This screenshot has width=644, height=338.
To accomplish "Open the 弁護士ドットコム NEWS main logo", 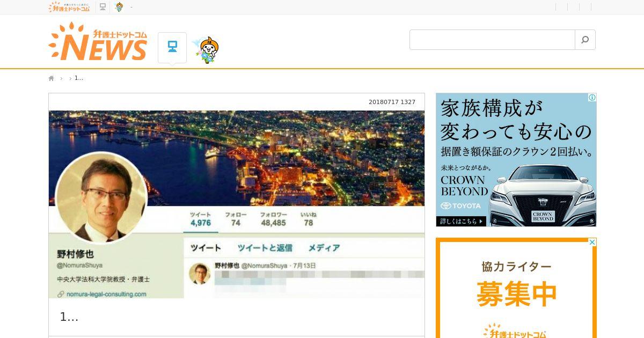I will pyautogui.click(x=98, y=42).
